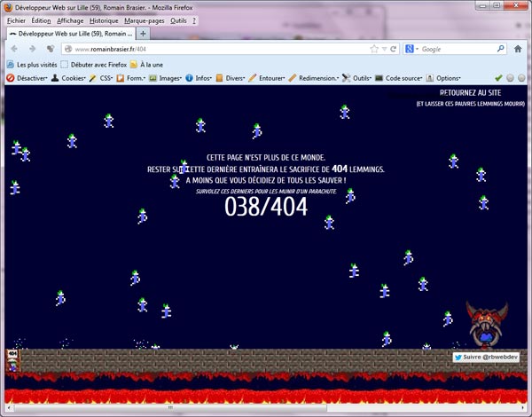Click the scrollbar right arrow

tap(523, 407)
